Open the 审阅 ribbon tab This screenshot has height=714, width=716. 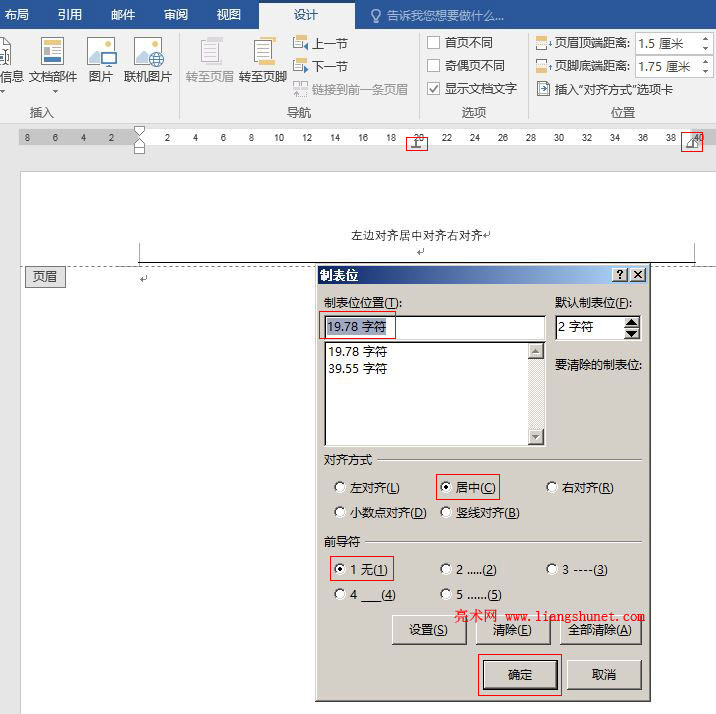pyautogui.click(x=176, y=15)
